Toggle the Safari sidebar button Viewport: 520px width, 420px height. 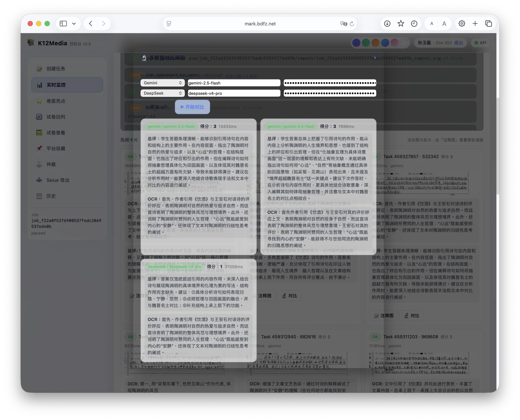[63, 23]
